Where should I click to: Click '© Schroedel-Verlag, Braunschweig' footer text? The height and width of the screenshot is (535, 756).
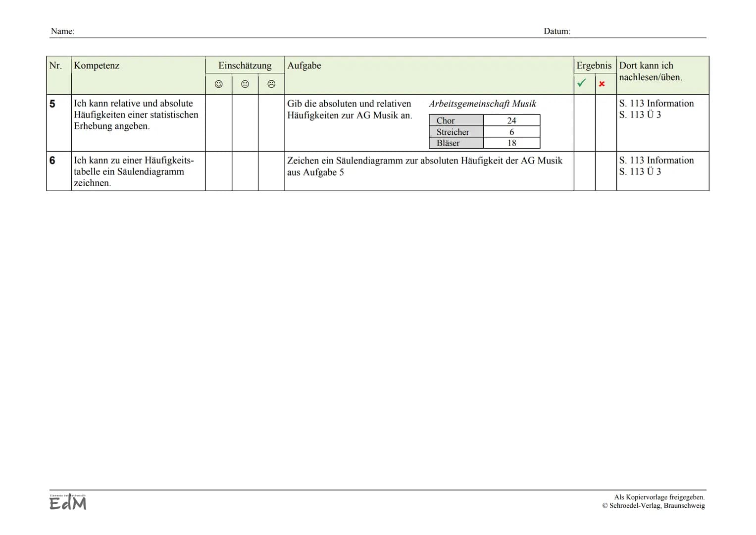(654, 506)
